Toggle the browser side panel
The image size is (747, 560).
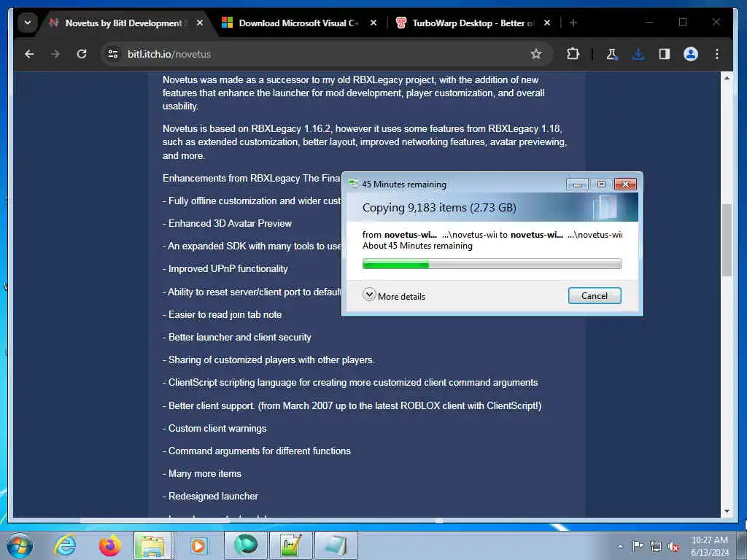[665, 54]
